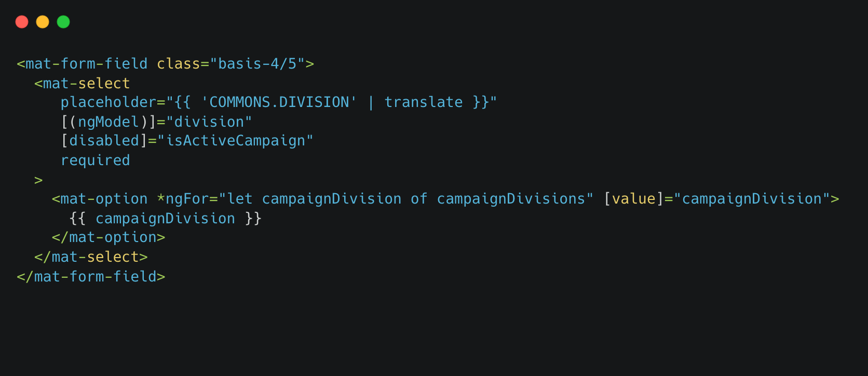
Task: Click the "isActiveCampaign" value
Action: pyautogui.click(x=236, y=141)
